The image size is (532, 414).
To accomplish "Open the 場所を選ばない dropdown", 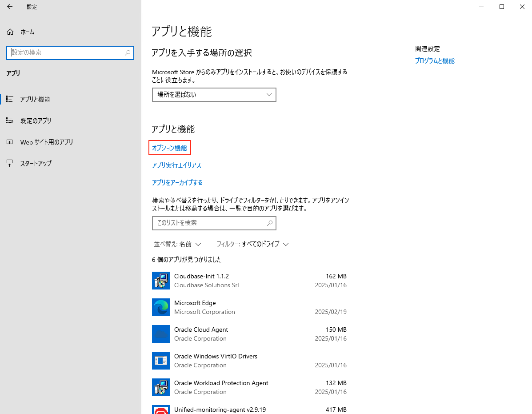I will [x=214, y=95].
